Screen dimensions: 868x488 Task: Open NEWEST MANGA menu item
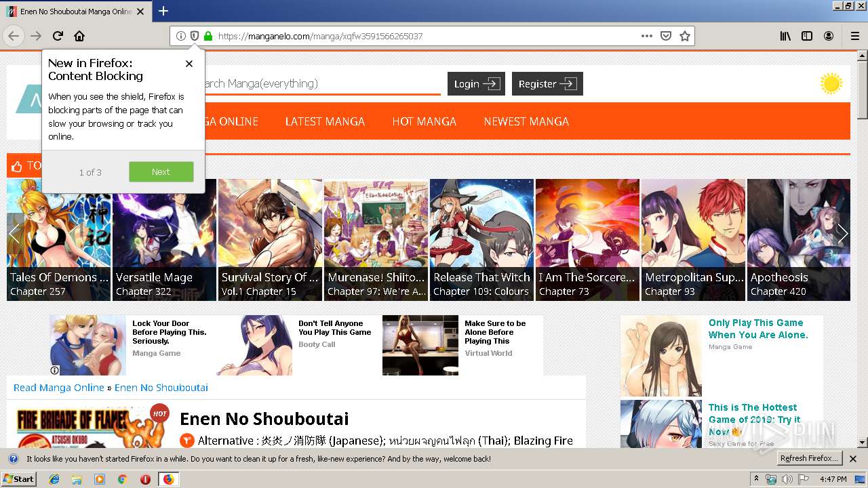[x=526, y=121]
